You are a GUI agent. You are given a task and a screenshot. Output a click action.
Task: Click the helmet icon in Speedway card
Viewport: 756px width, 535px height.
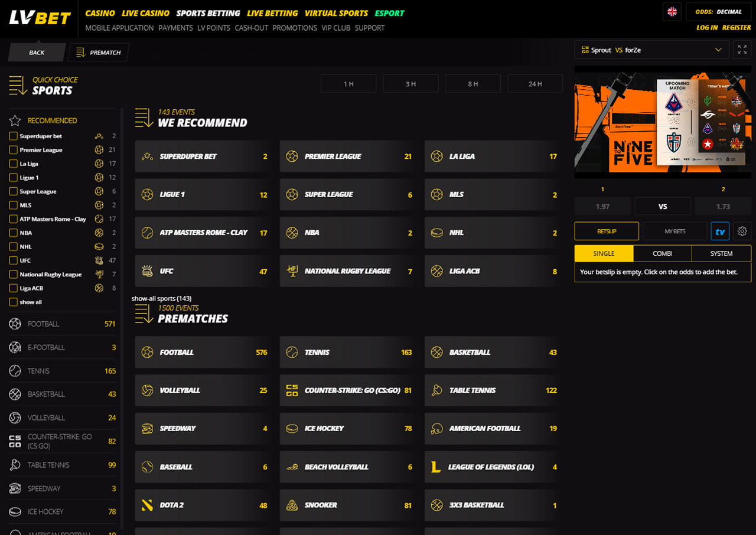pyautogui.click(x=147, y=429)
